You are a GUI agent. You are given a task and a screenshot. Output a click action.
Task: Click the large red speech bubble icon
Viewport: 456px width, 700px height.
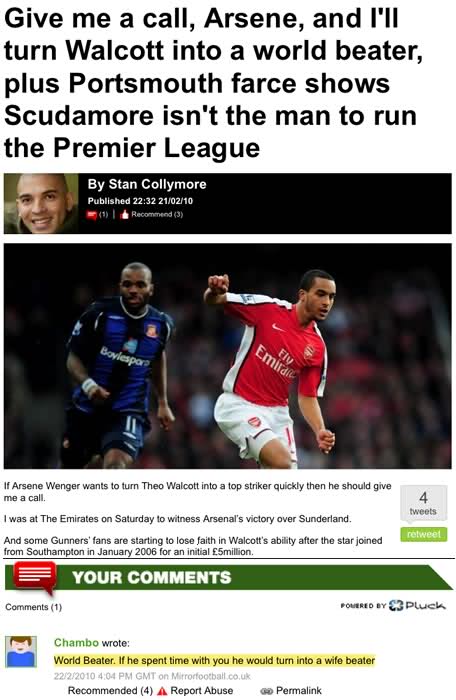click(x=35, y=578)
